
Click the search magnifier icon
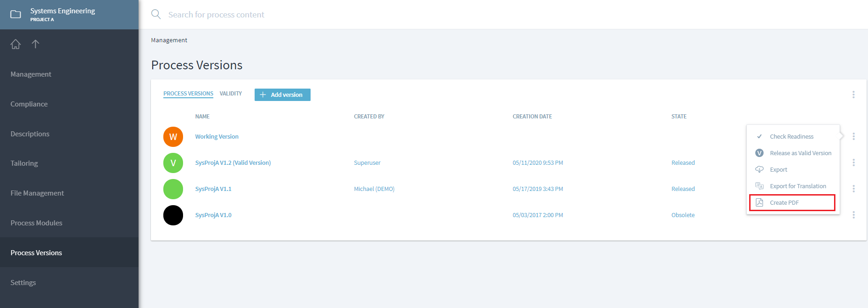click(x=156, y=14)
